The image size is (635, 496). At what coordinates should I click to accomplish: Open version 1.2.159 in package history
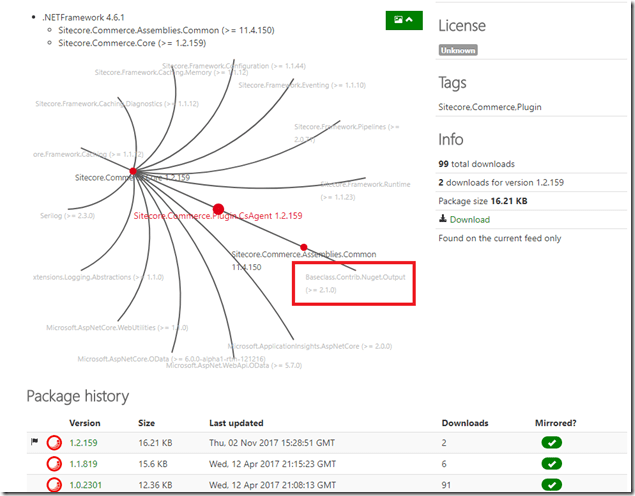[x=84, y=442]
